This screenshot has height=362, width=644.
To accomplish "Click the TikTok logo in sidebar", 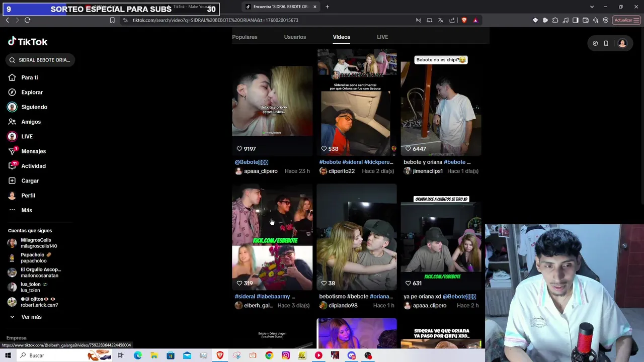I will 28,42.
